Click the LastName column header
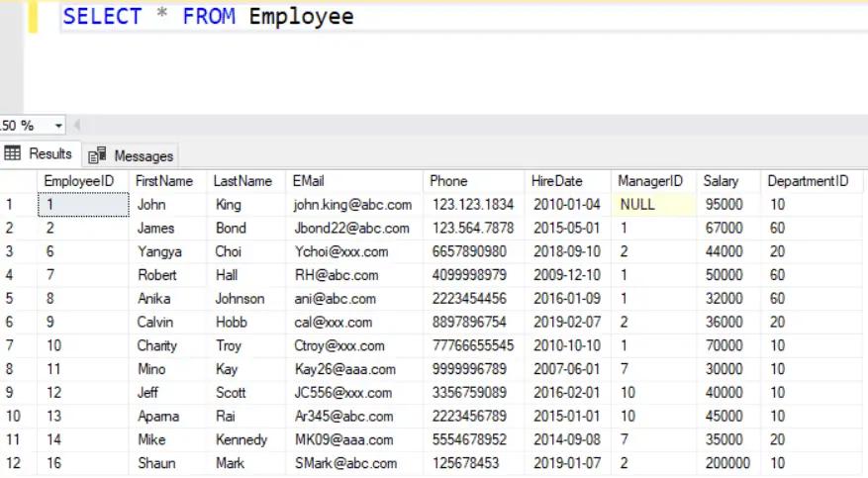The image size is (868, 478). (242, 181)
